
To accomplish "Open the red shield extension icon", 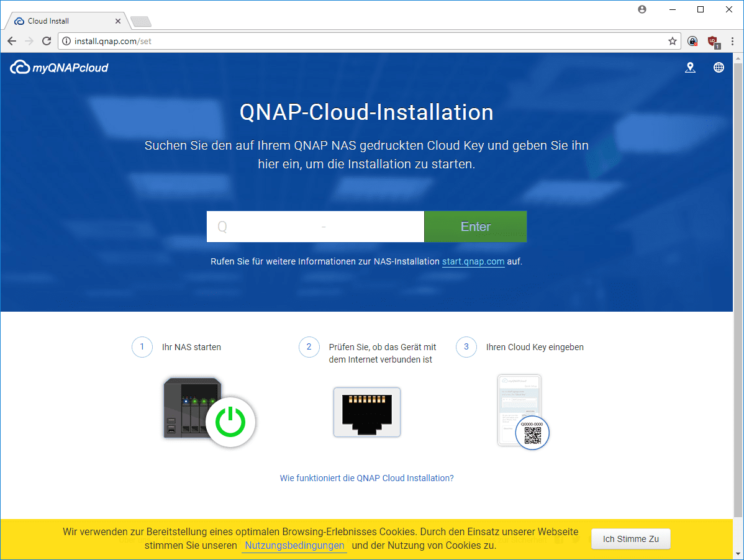I will (x=713, y=42).
